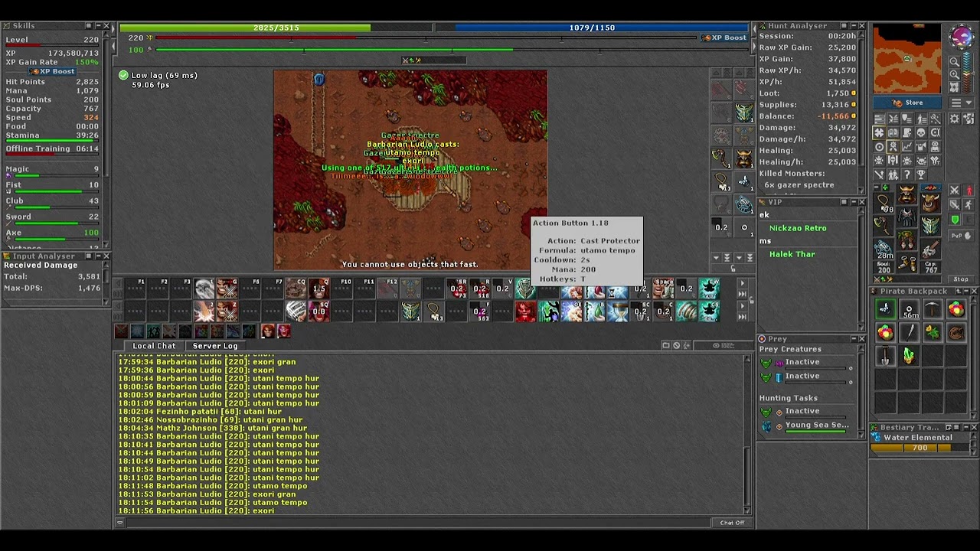Enable defensive green shield fight mode
The height and width of the screenshot is (551, 980).
click(955, 220)
